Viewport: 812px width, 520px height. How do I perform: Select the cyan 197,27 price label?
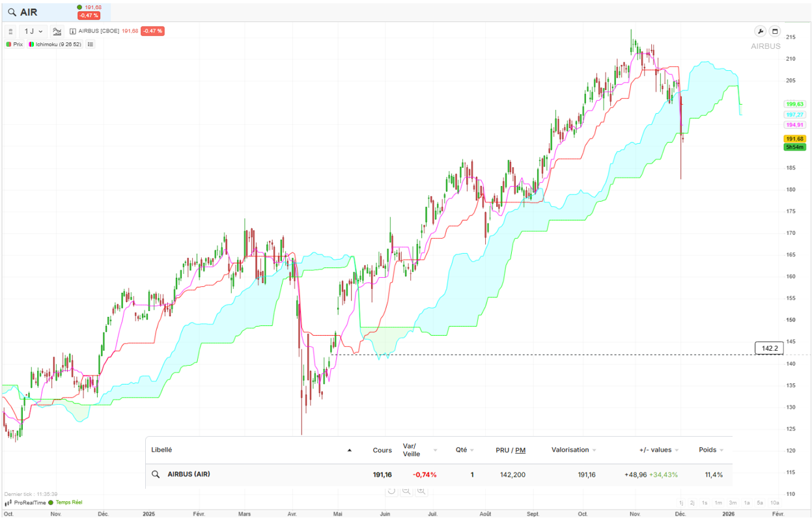[x=795, y=115]
